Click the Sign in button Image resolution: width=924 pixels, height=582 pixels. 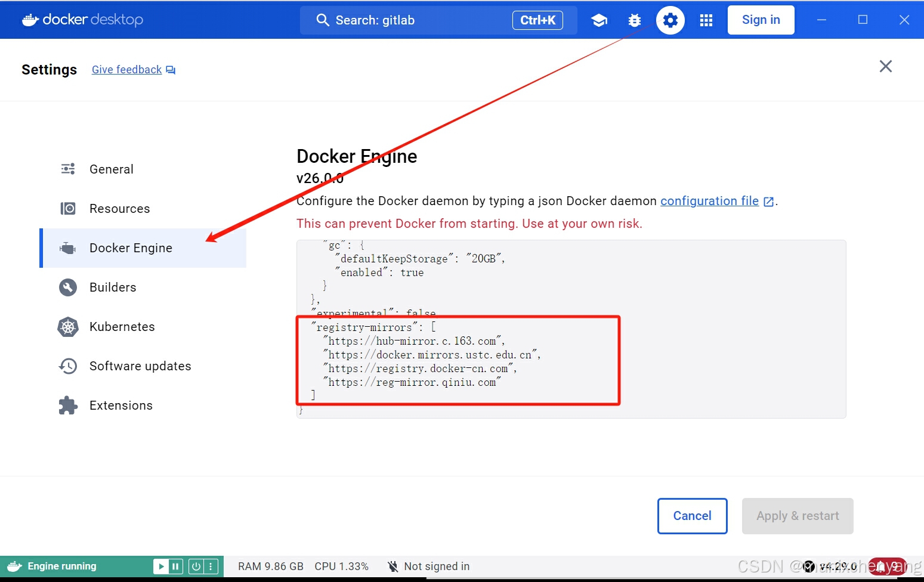tap(761, 20)
